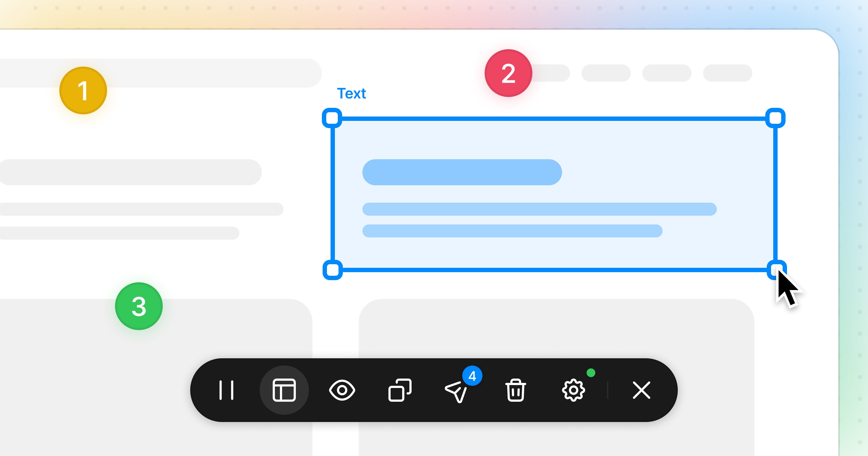Toggle visibility with the eye icon

pyautogui.click(x=342, y=390)
